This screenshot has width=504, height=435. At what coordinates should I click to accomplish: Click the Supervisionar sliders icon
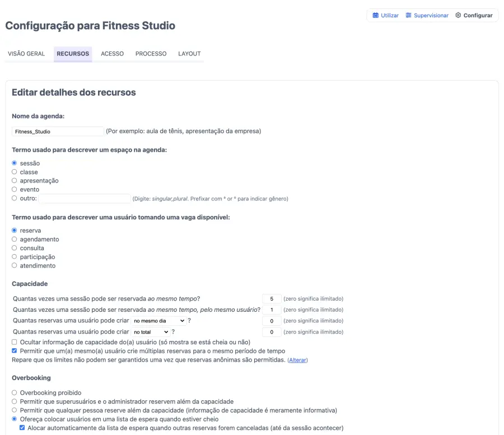pos(408,16)
